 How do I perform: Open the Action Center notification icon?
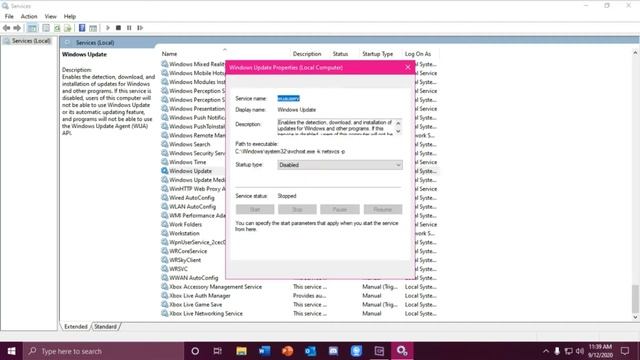[x=624, y=351]
